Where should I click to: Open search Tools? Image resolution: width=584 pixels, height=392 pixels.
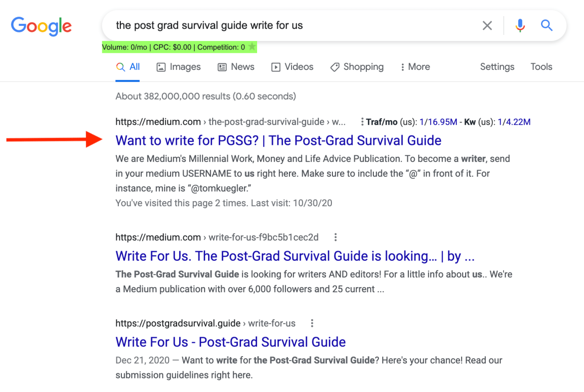[x=541, y=67]
